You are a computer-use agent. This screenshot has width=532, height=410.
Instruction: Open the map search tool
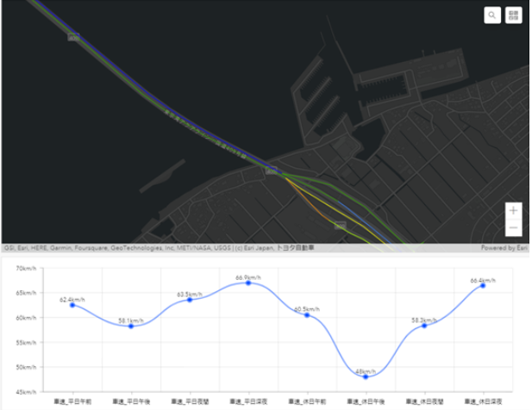(492, 15)
